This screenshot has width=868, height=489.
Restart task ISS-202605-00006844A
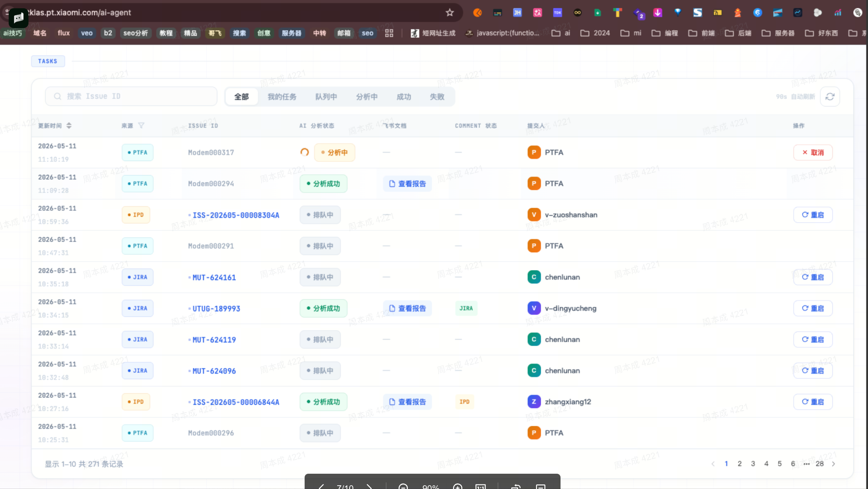click(813, 402)
